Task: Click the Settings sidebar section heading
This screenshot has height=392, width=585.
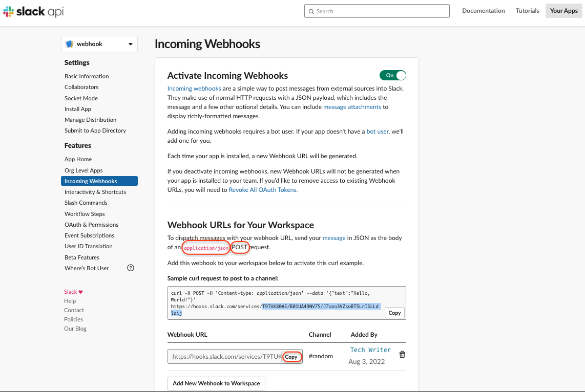Action: coord(77,62)
